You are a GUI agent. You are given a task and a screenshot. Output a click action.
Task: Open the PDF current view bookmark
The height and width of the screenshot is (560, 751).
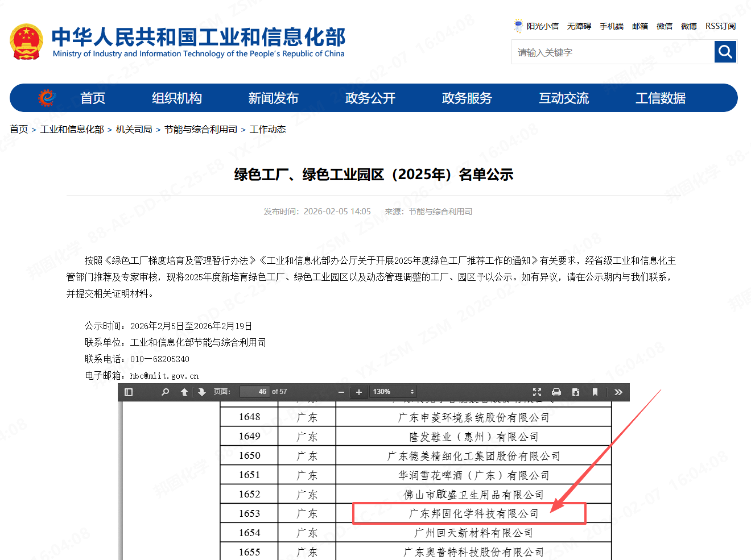[x=595, y=392]
